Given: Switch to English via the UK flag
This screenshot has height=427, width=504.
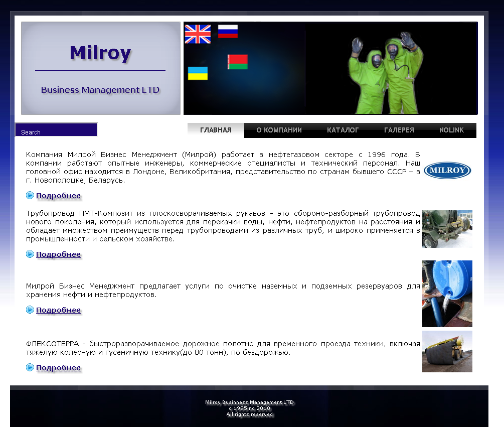Looking at the screenshot, I should pos(198,35).
